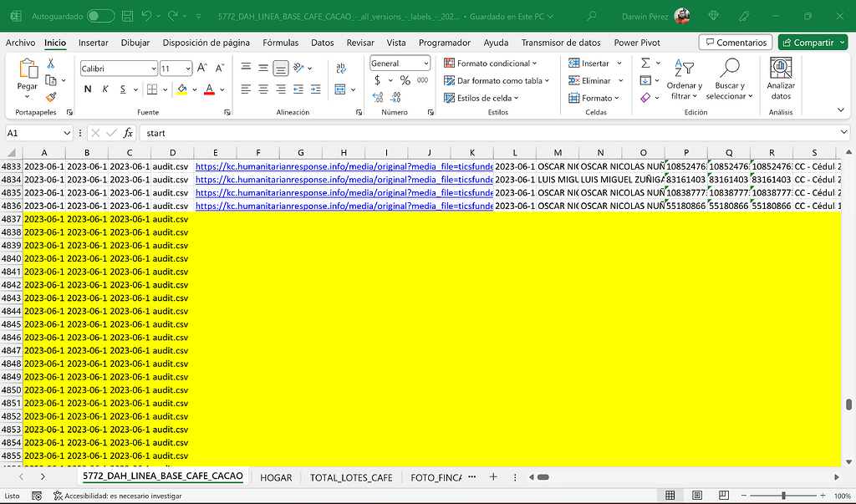The height and width of the screenshot is (504, 856).
Task: Click the Compartir button
Action: pyautogui.click(x=812, y=42)
